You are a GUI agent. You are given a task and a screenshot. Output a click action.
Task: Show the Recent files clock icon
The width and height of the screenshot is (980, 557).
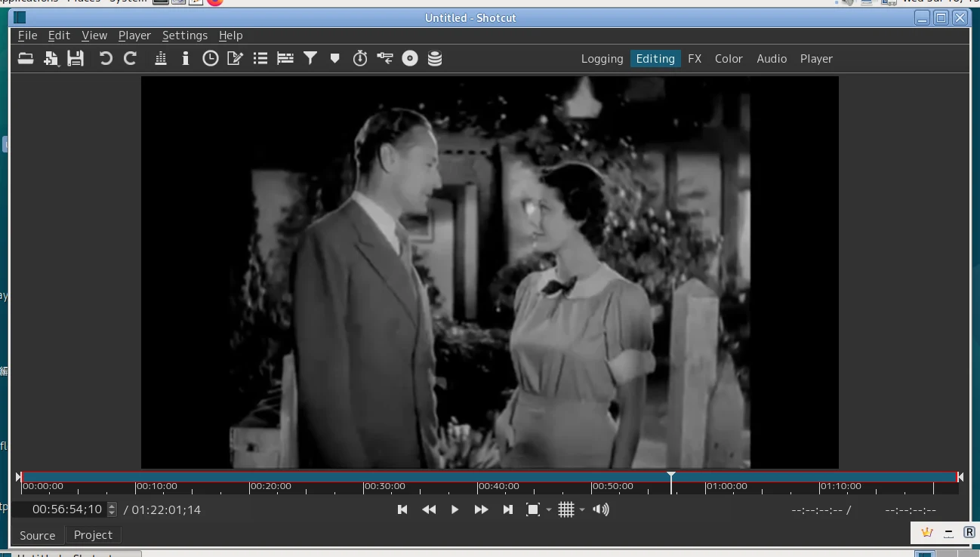(x=210, y=58)
